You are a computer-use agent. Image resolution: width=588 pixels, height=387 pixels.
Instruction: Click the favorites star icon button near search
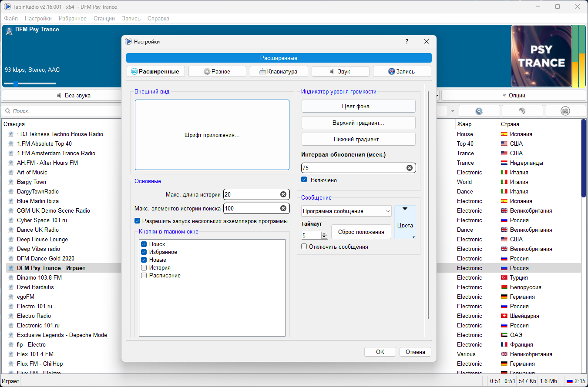522,111
